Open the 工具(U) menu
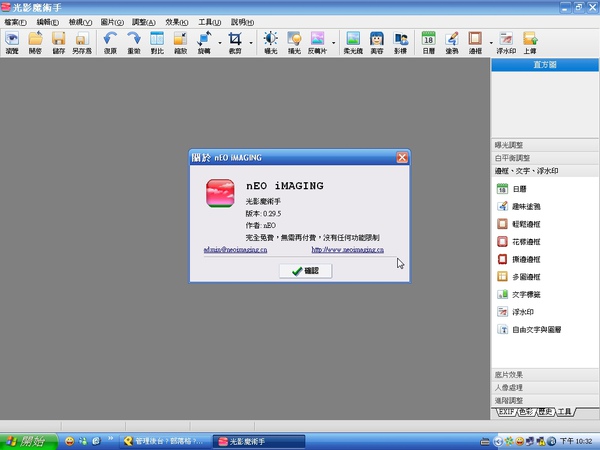Image resolution: width=600 pixels, height=450 pixels. pos(209,22)
